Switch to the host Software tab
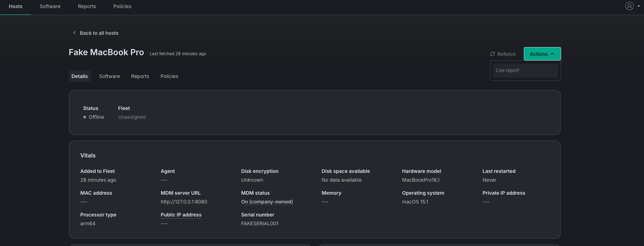Screen dimensions: 644x246 [x=109, y=76]
